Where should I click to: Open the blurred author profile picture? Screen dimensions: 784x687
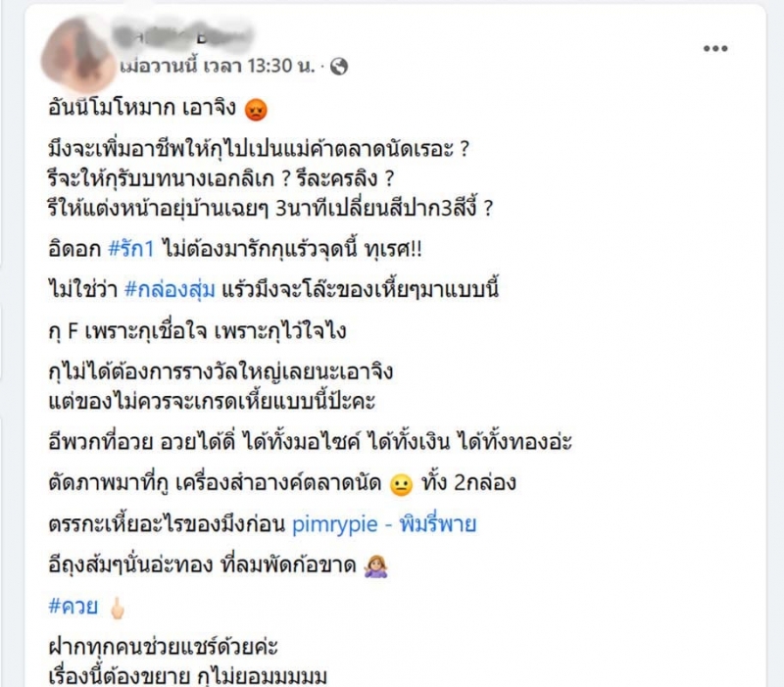coord(78,54)
